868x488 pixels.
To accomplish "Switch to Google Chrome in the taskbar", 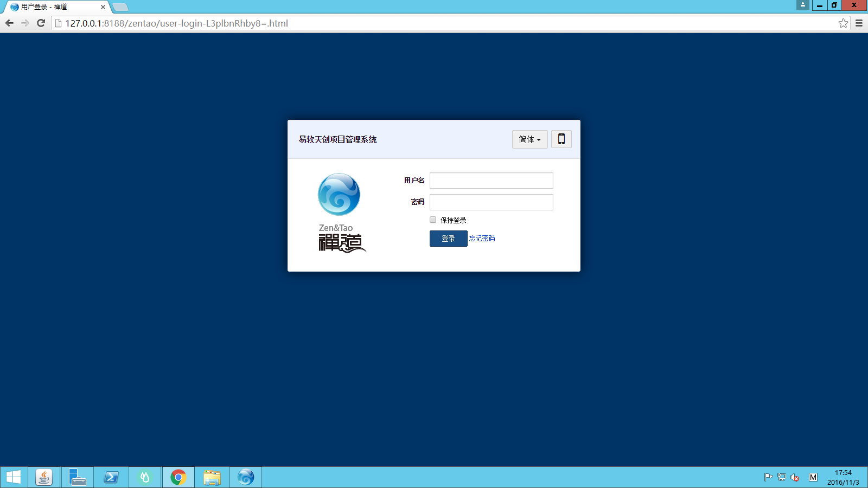I will [178, 477].
